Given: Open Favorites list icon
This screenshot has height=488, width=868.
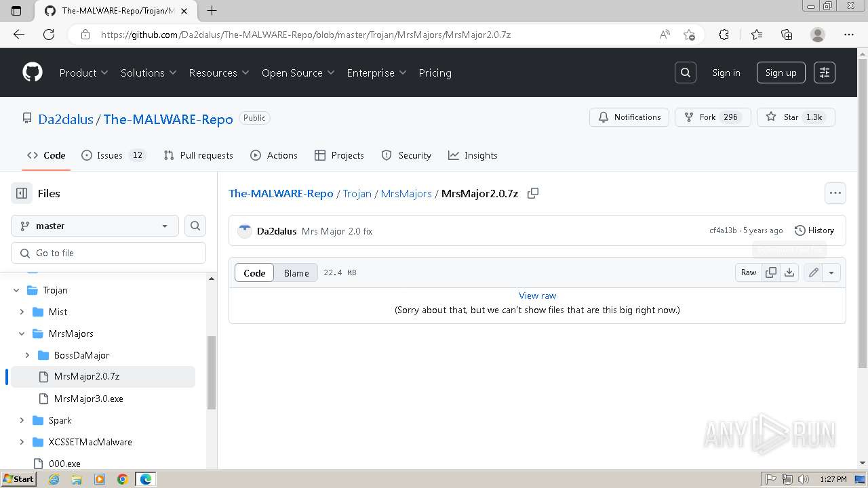Looking at the screenshot, I should pos(757,35).
